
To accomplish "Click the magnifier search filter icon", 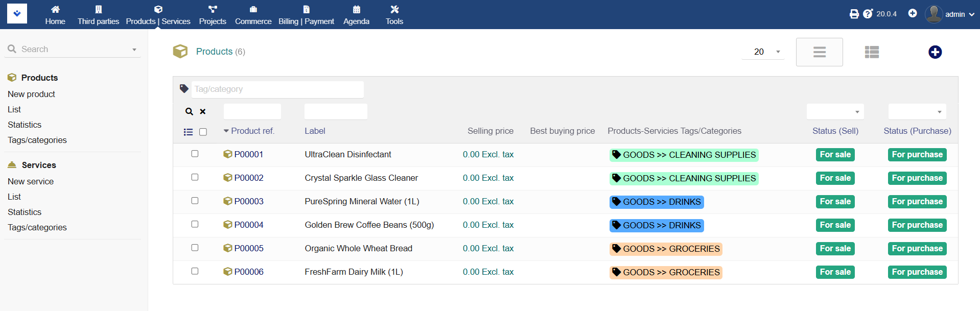I will tap(189, 111).
